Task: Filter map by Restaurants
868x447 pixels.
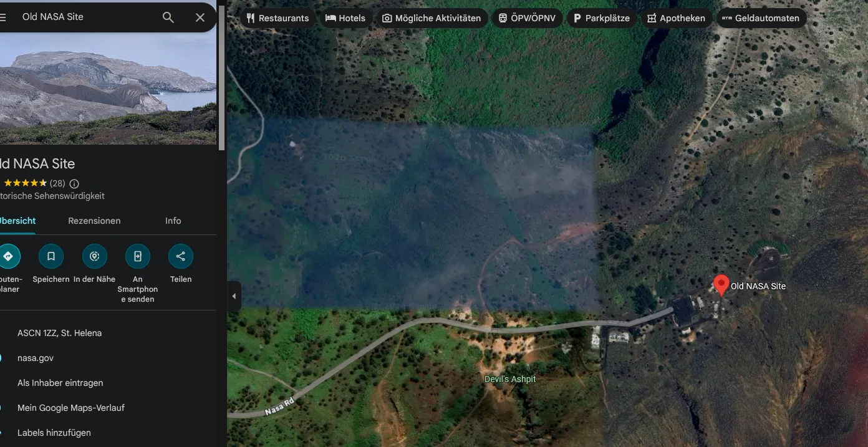Action: [277, 18]
